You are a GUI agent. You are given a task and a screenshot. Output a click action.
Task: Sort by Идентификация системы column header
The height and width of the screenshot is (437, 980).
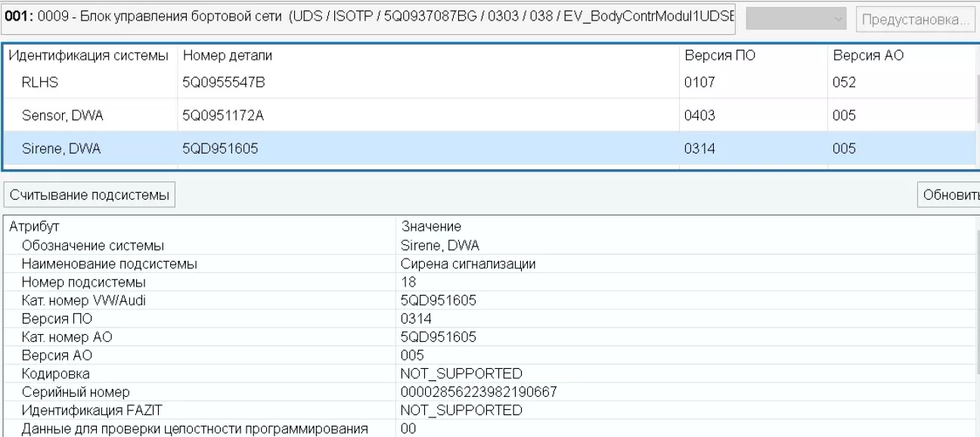(x=88, y=55)
